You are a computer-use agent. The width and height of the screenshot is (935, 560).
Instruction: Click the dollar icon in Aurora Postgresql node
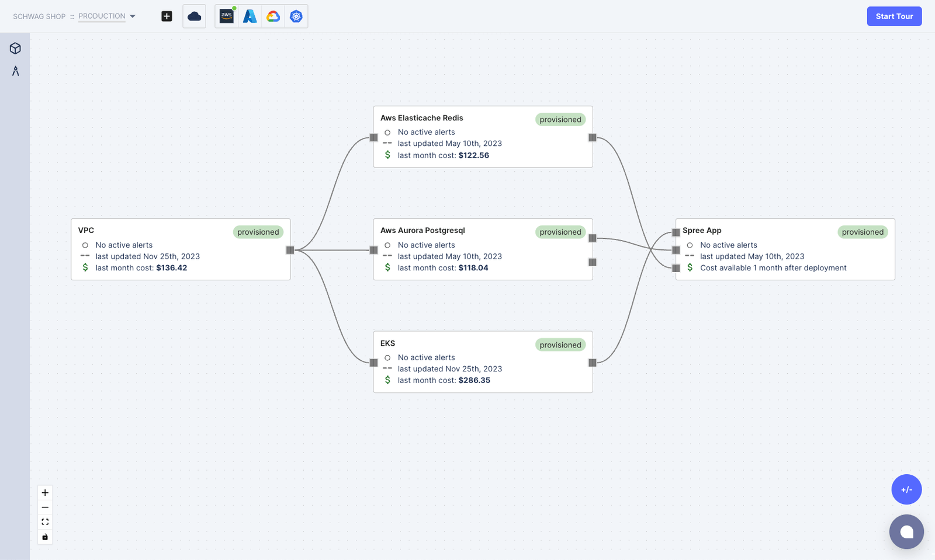[387, 267]
